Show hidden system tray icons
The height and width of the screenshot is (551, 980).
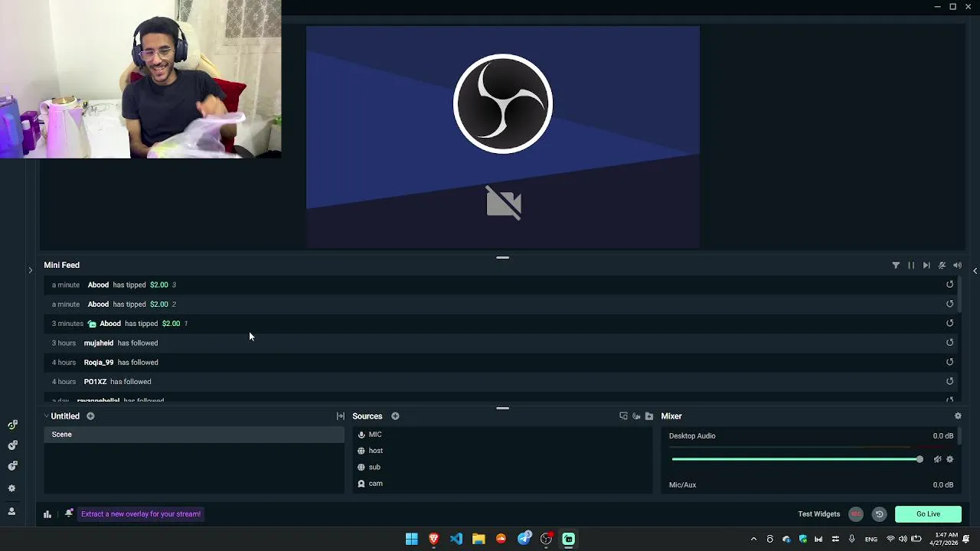[753, 539]
